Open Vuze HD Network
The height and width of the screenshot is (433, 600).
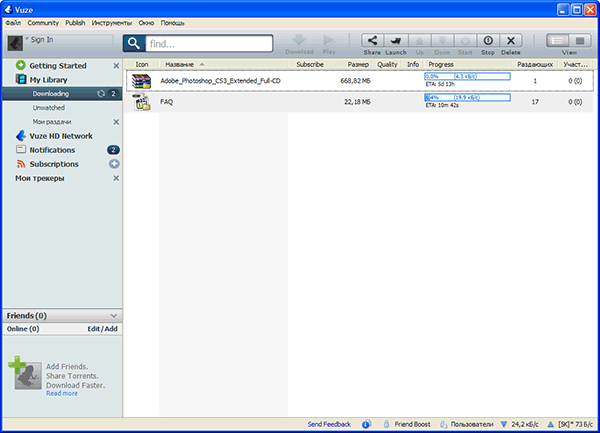coord(61,136)
